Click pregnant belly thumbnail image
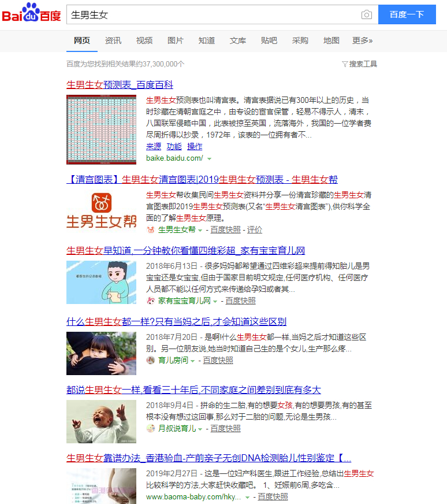The image size is (447, 504). tap(101, 486)
